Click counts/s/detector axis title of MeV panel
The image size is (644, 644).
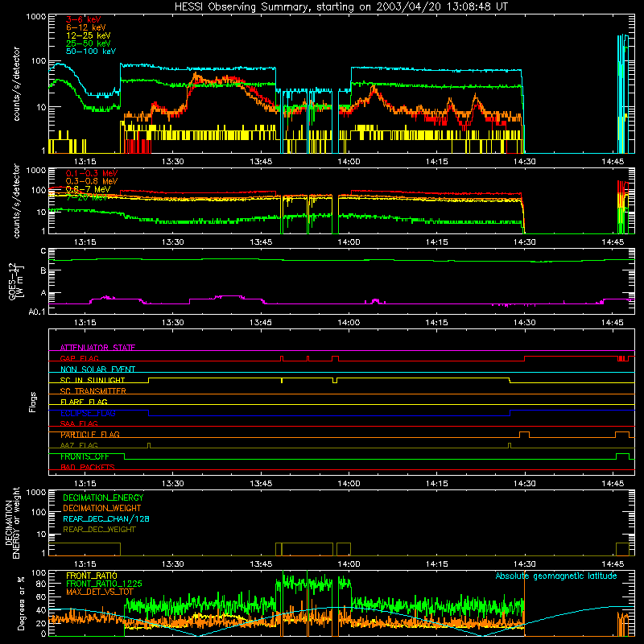point(16,200)
